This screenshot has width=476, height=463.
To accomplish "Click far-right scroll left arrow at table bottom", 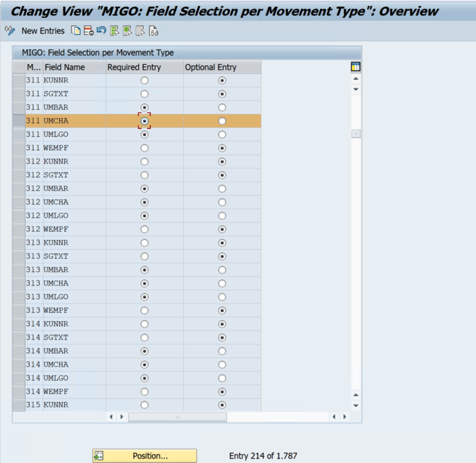I will pos(334,417).
